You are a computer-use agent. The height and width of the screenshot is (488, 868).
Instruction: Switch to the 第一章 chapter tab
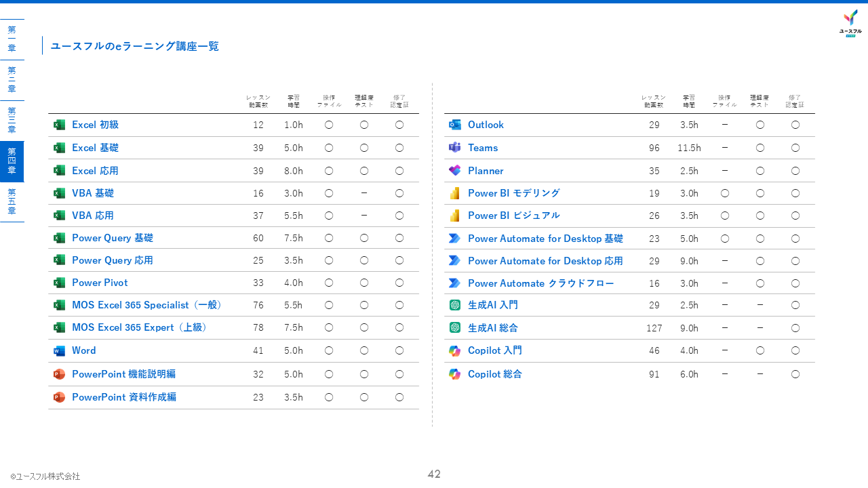click(x=12, y=39)
